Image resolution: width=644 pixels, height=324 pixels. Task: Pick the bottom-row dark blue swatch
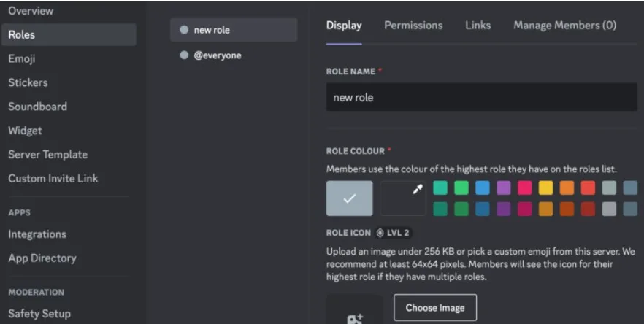[483, 209]
